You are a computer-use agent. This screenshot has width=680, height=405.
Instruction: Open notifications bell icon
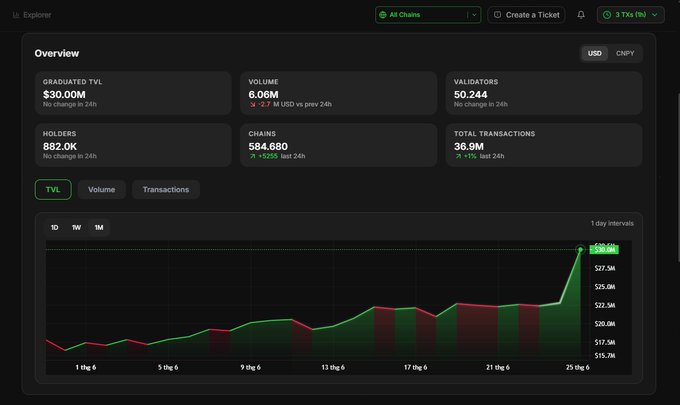click(581, 15)
